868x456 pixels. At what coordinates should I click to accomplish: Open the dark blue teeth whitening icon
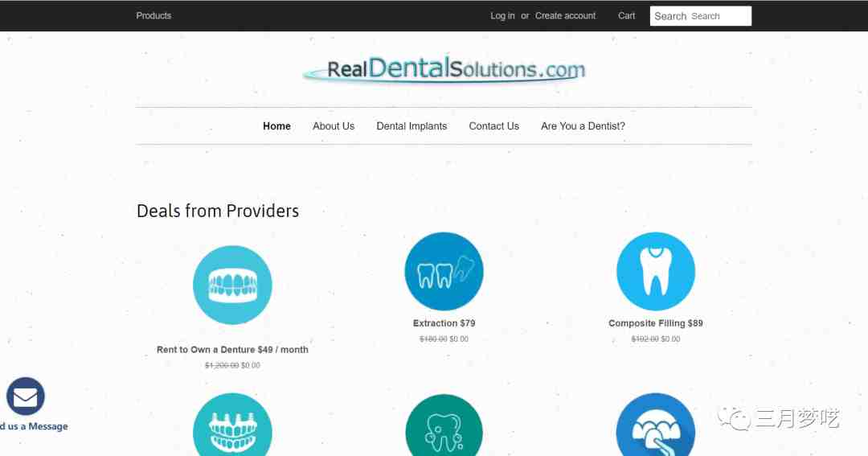(x=656, y=425)
